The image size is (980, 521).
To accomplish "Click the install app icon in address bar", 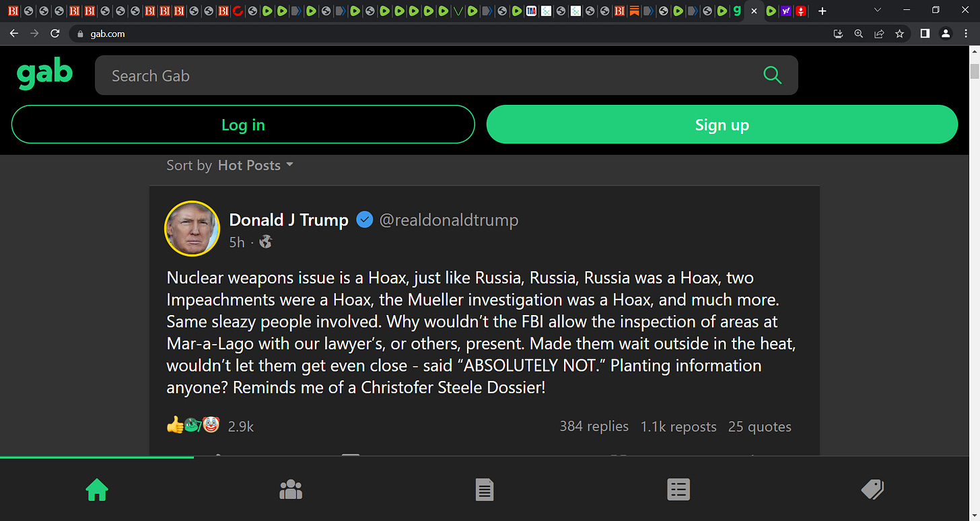I will click(838, 34).
